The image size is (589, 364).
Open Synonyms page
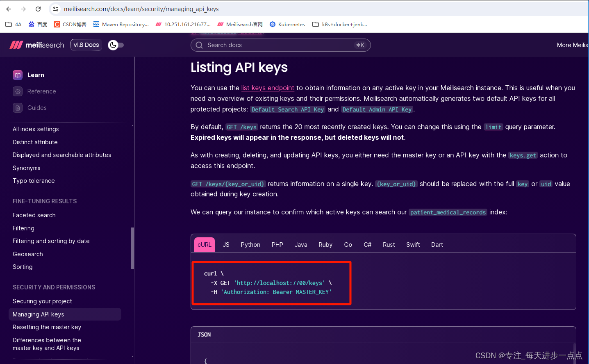(x=27, y=168)
